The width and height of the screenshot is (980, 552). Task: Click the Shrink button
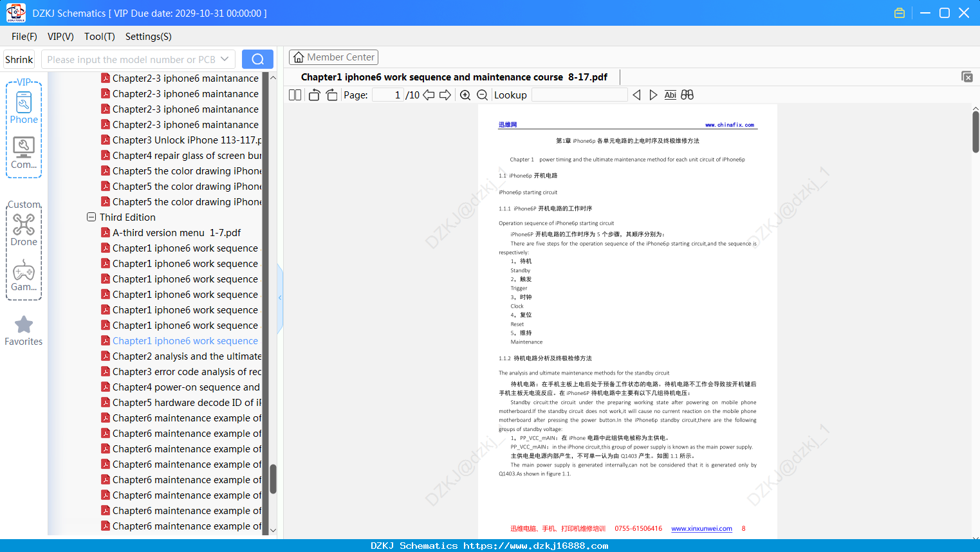click(19, 59)
